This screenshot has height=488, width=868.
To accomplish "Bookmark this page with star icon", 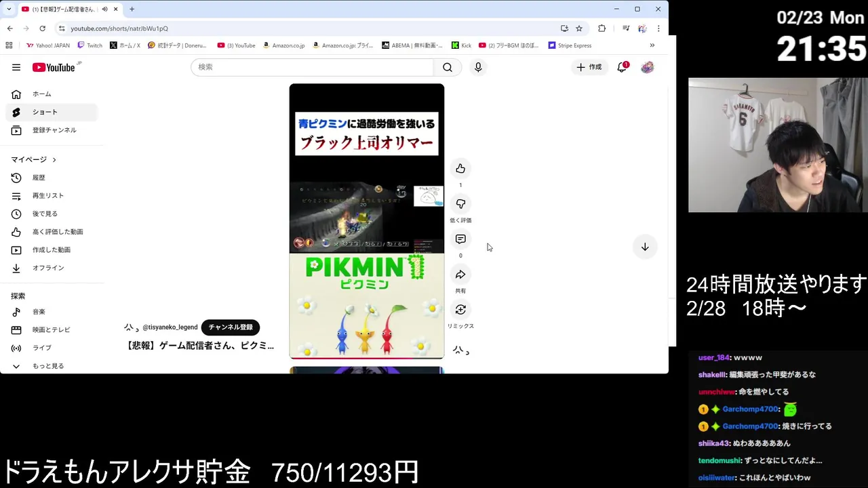I will [x=579, y=28].
